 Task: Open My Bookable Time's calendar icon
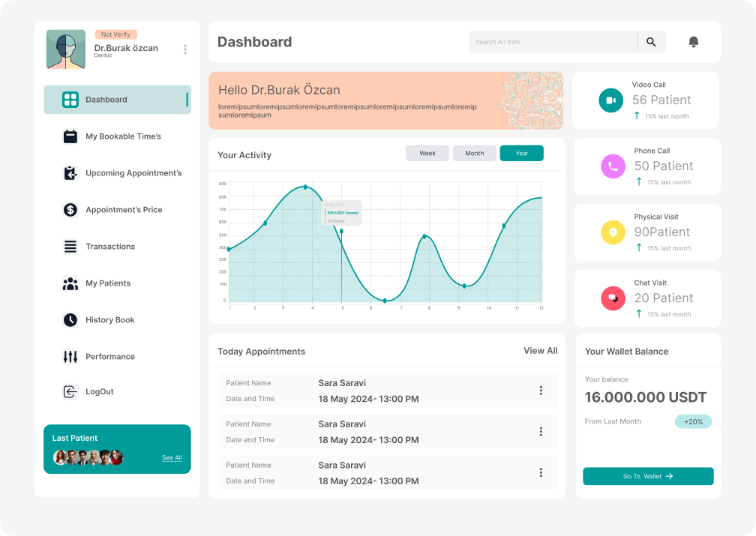pyautogui.click(x=70, y=136)
